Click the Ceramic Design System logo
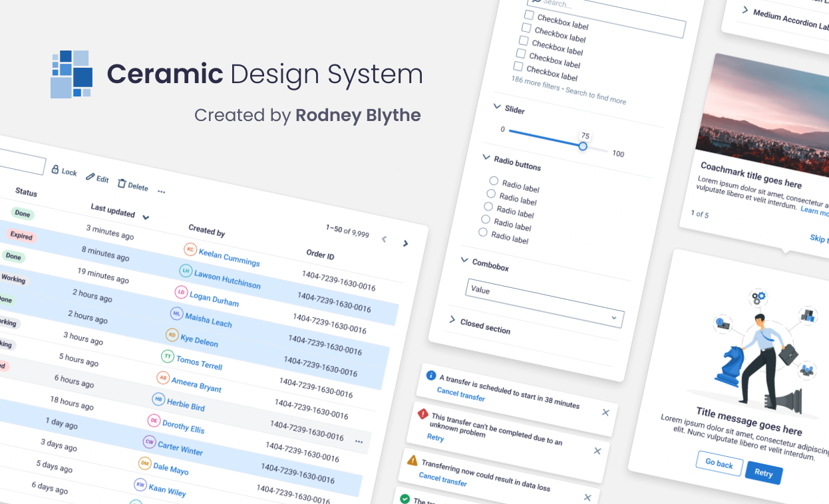 coord(71,74)
